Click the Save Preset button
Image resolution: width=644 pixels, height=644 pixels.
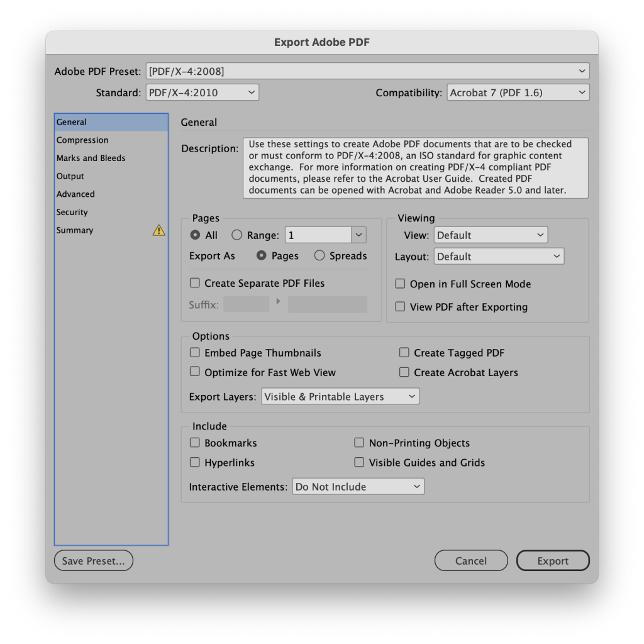[x=94, y=561]
